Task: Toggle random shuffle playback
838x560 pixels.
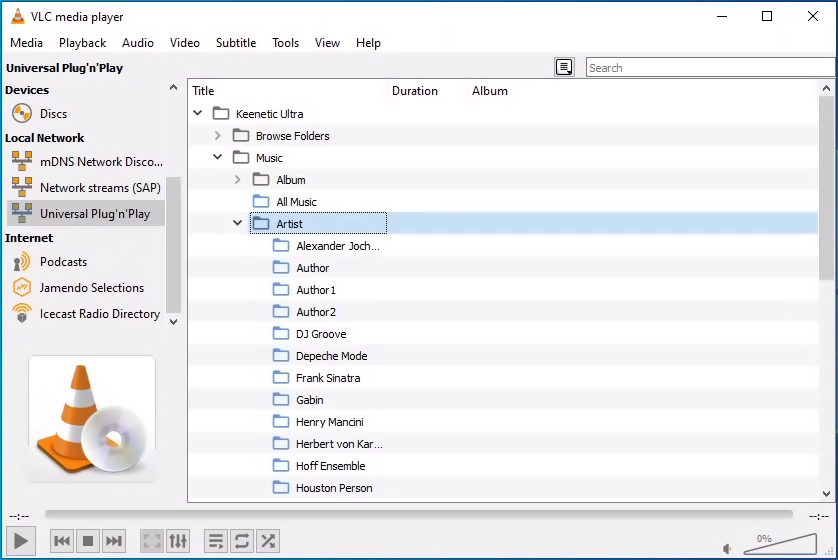Action: [x=268, y=541]
